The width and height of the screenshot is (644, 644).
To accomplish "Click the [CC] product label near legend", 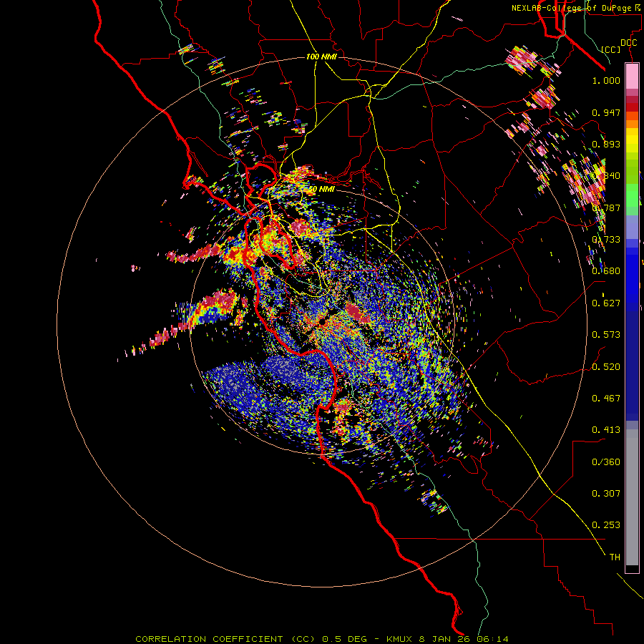I will 611,49.
